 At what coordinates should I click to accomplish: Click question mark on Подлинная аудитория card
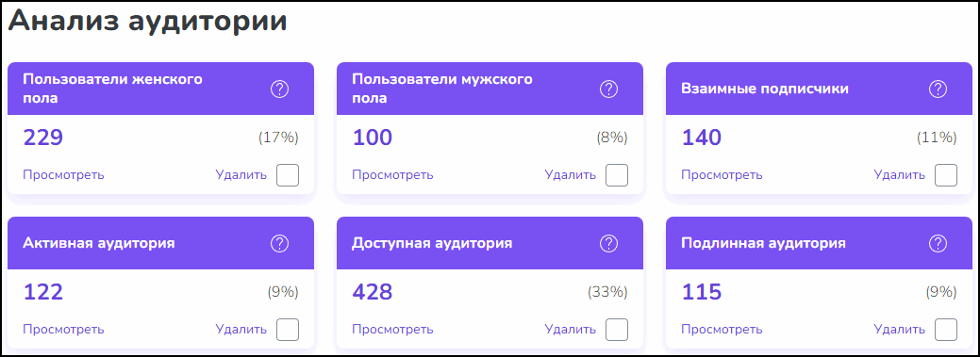click(938, 243)
